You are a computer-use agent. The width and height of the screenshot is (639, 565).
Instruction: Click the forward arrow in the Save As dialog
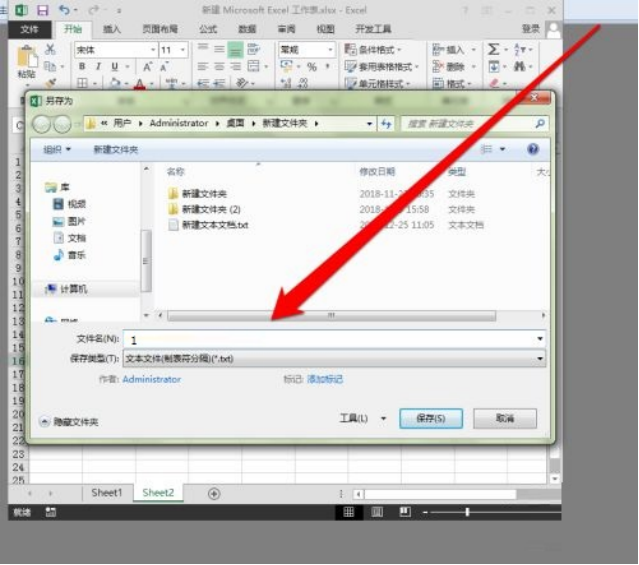(62, 124)
